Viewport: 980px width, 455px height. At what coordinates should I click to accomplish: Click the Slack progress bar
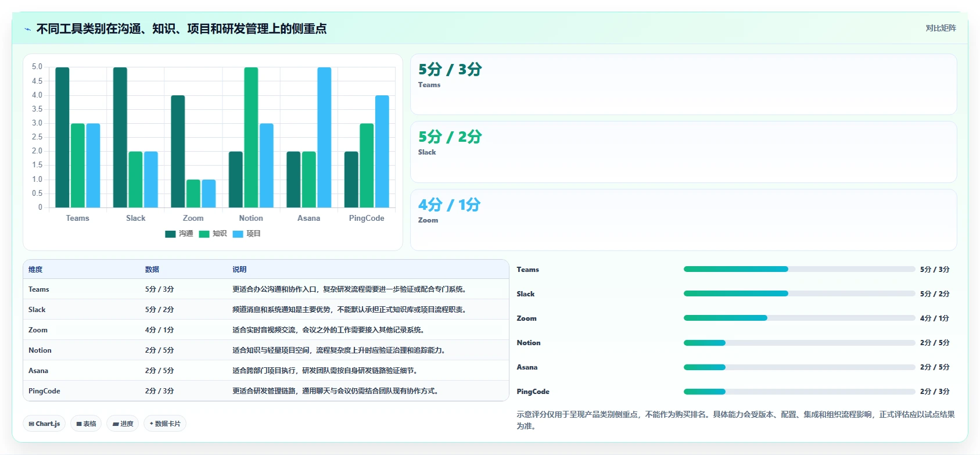[799, 293]
